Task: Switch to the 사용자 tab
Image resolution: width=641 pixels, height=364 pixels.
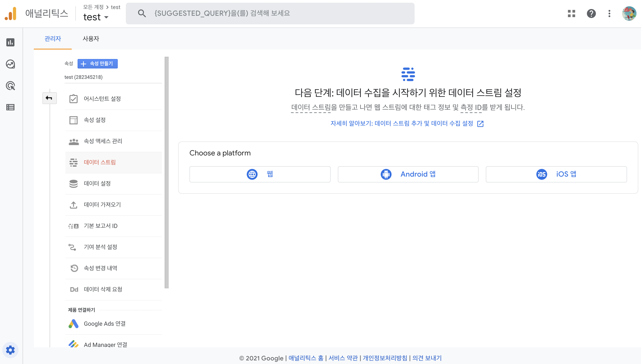Action: 91,39
